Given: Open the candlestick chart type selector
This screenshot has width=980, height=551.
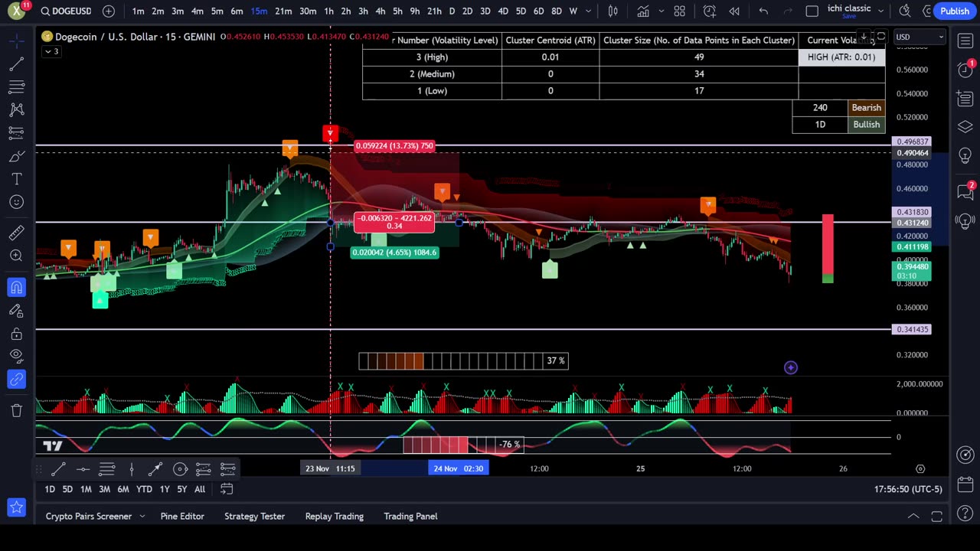Looking at the screenshot, I should click(613, 11).
